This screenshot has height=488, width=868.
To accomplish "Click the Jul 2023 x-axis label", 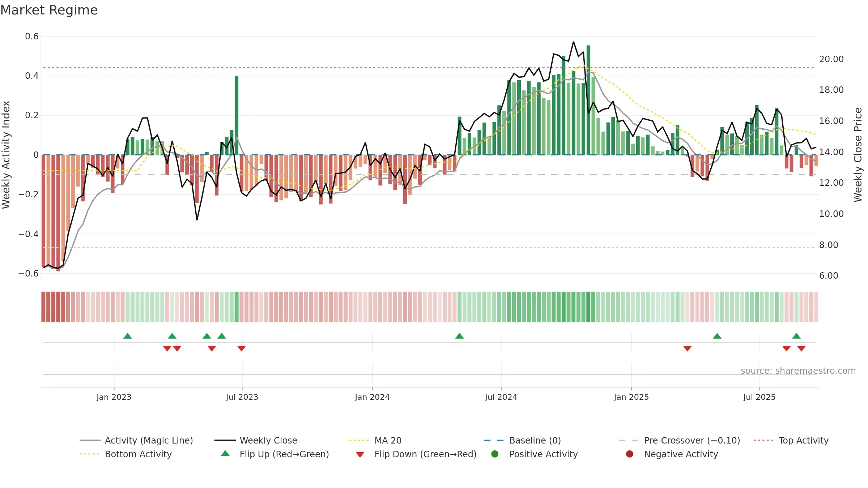I will [242, 397].
